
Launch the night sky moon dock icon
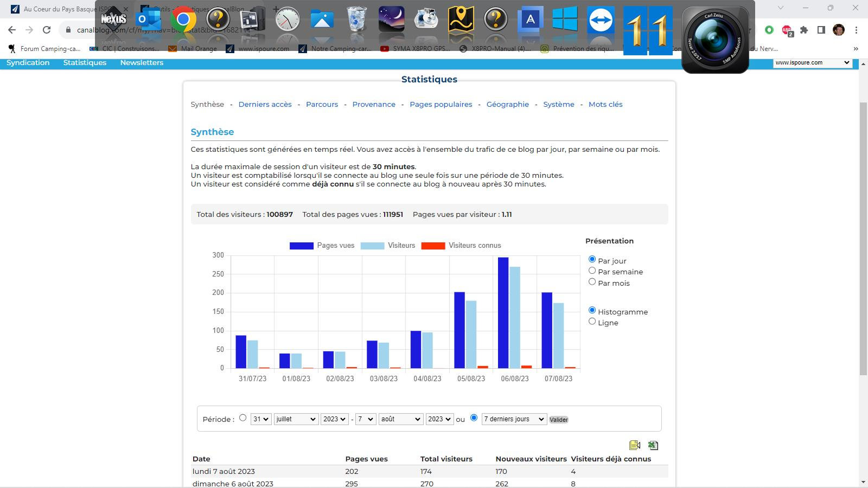pyautogui.click(x=391, y=20)
